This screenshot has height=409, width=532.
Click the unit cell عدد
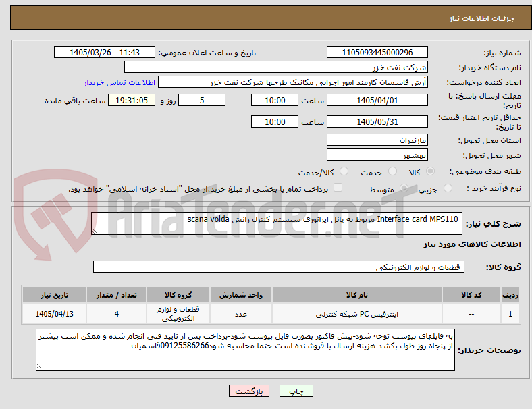tap(240, 314)
